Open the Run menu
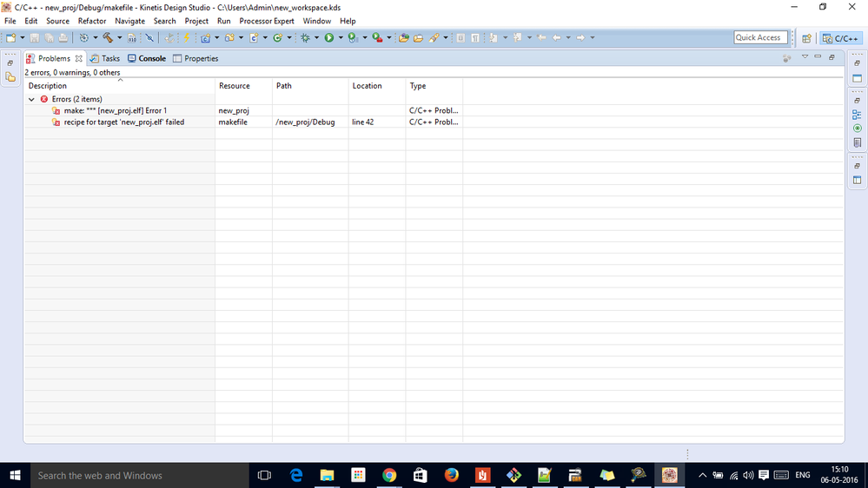 point(223,21)
